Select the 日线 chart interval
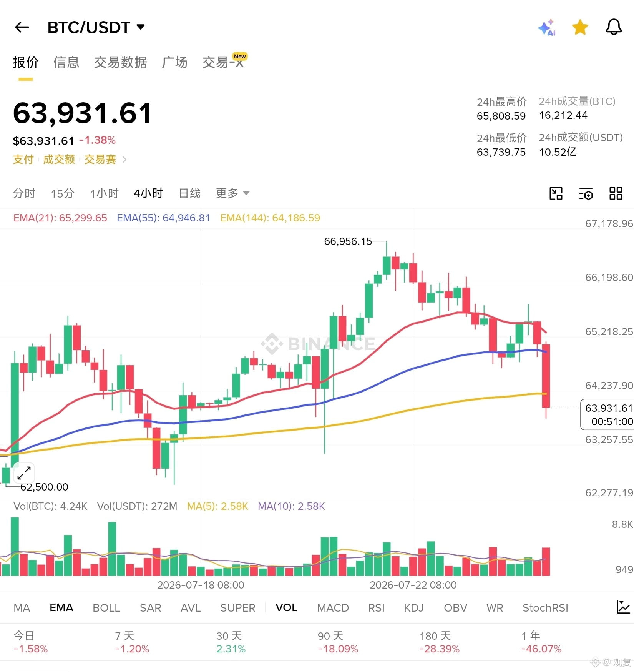634x672 pixels. point(190,193)
